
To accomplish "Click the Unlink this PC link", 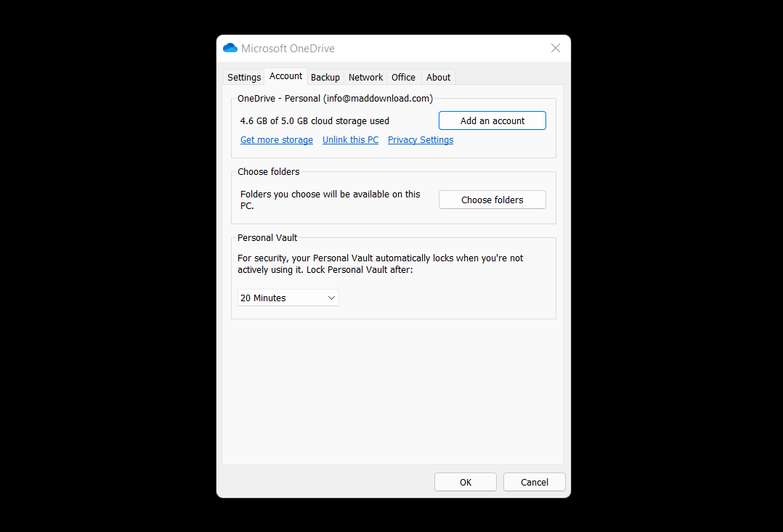I will pos(351,140).
